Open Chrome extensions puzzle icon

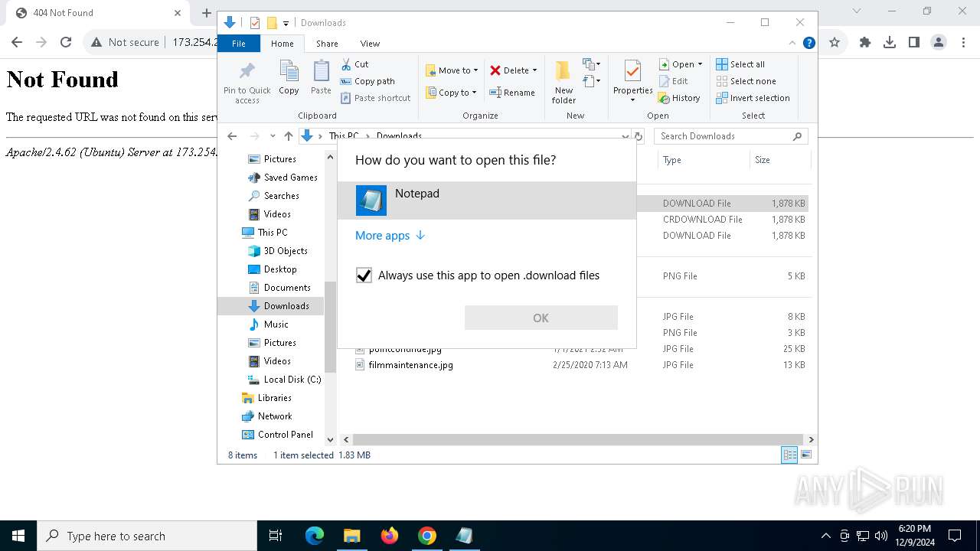pyautogui.click(x=865, y=43)
